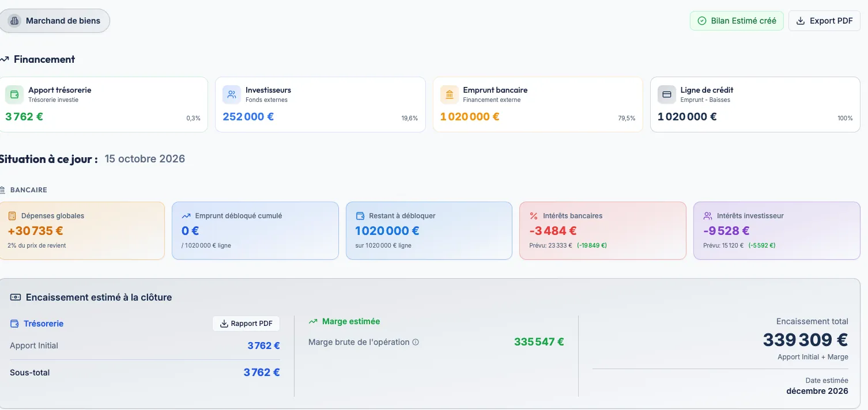Screen dimensions: 868x410
Task: Click the Marchand de biens pill button
Action: click(55, 21)
